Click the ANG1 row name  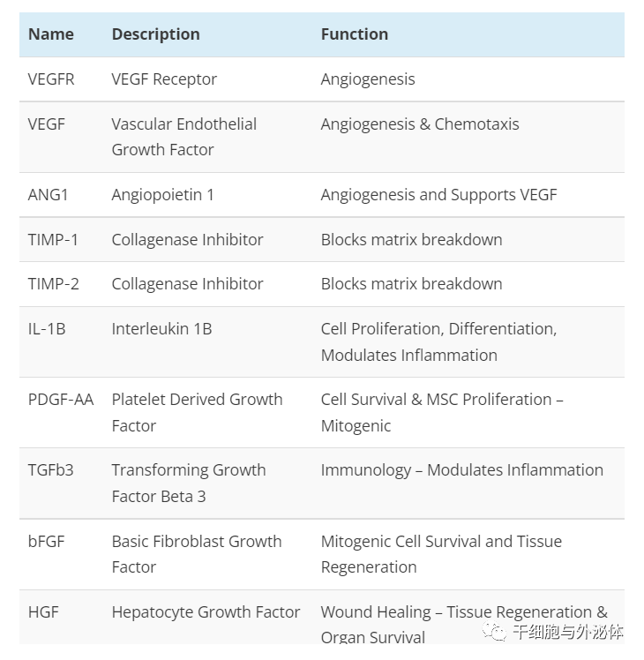click(48, 195)
